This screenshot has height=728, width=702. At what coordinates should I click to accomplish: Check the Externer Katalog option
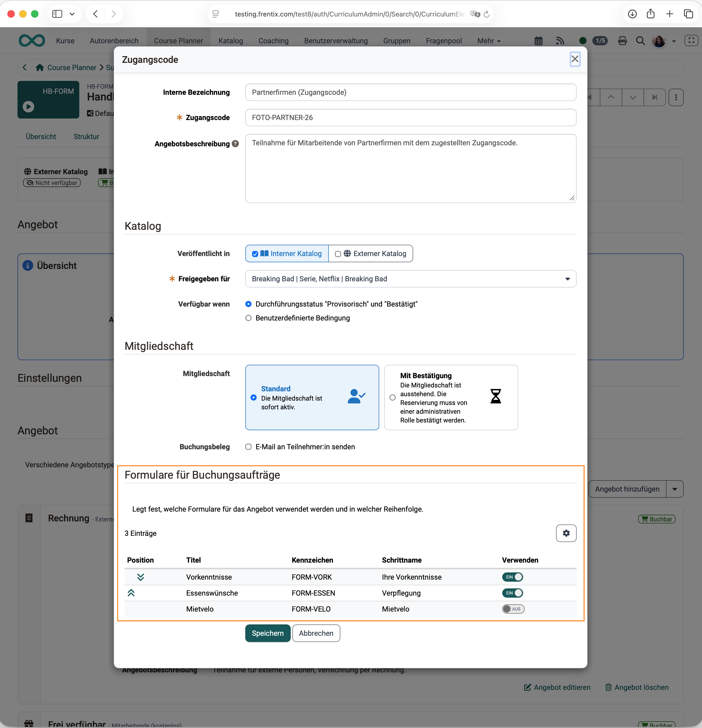point(370,254)
